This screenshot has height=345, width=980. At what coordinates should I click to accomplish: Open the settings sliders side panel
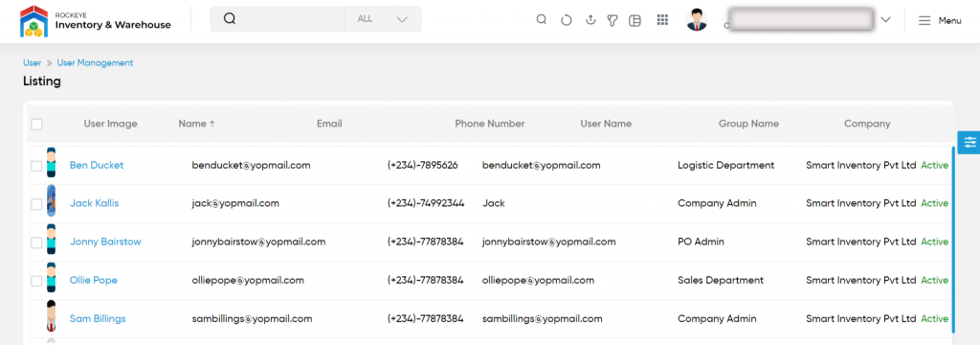[969, 142]
